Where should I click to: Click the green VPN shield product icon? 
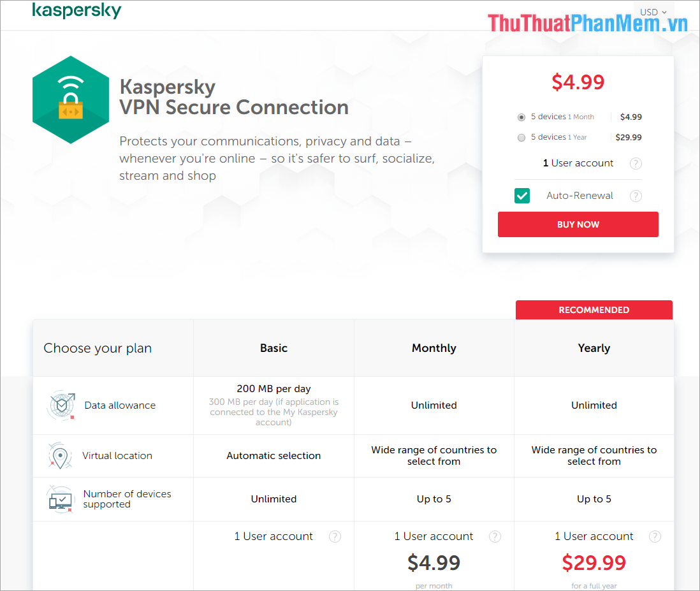pos(70,99)
